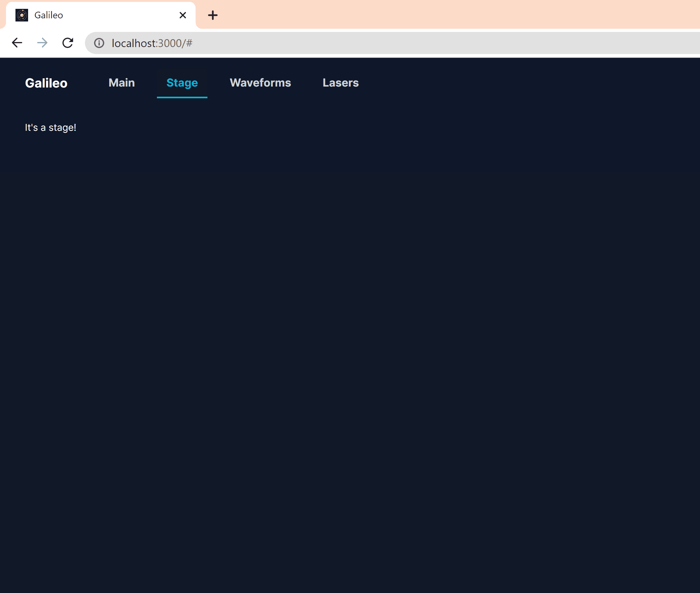Screen dimensions: 700x593
Task: Click the "It's a stage!" text
Action: (x=51, y=127)
